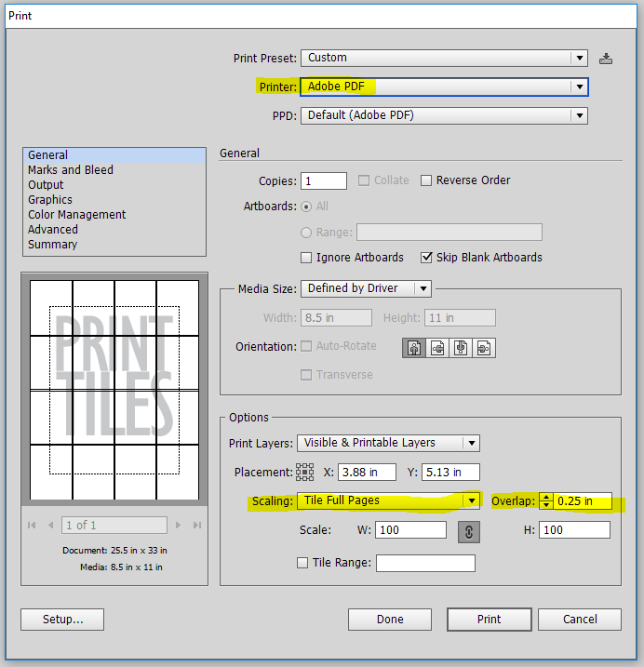Open Marks and Bleed settings
This screenshot has height=667, width=644.
[114, 170]
